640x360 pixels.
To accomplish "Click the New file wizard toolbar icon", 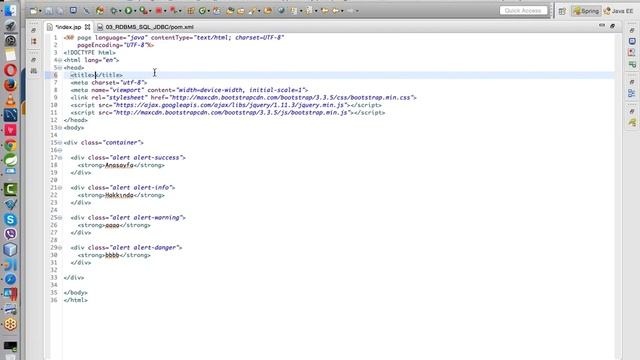I will (33, 11).
